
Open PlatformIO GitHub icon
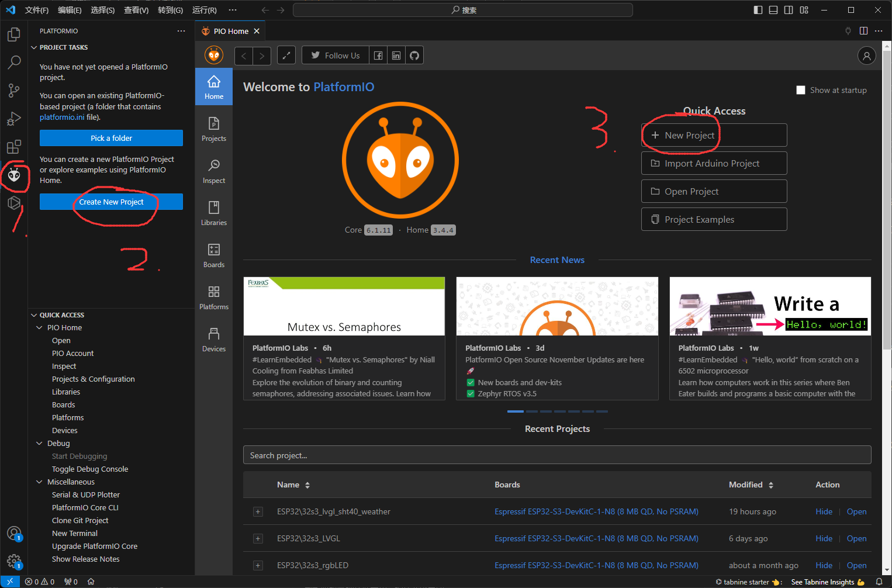(414, 56)
